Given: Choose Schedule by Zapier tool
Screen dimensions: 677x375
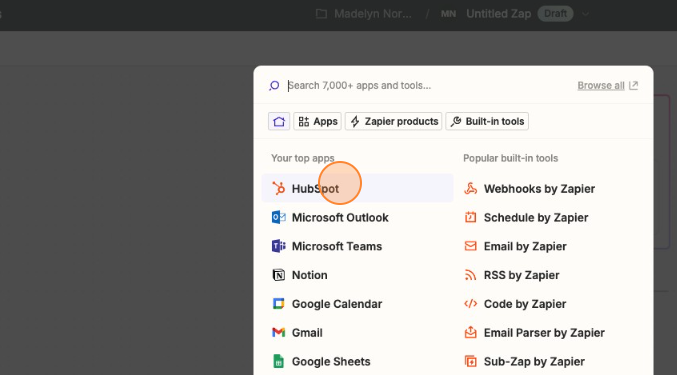Looking at the screenshot, I should click(x=549, y=217).
